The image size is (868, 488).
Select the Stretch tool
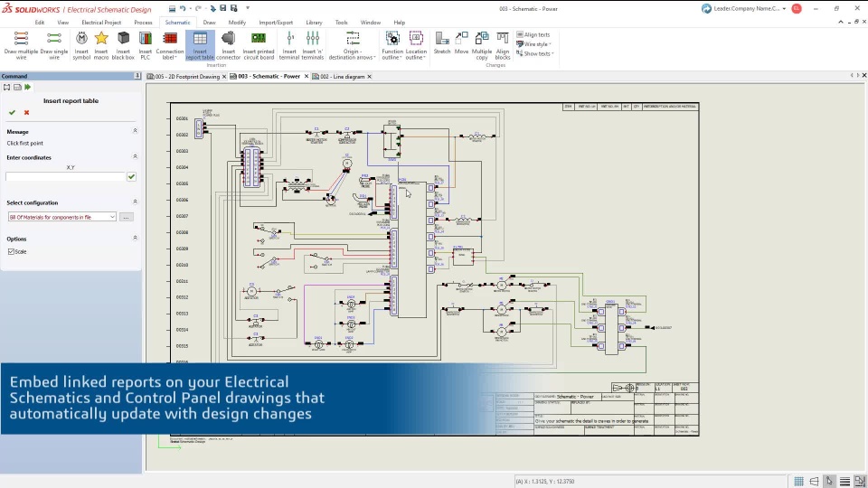[x=442, y=43]
